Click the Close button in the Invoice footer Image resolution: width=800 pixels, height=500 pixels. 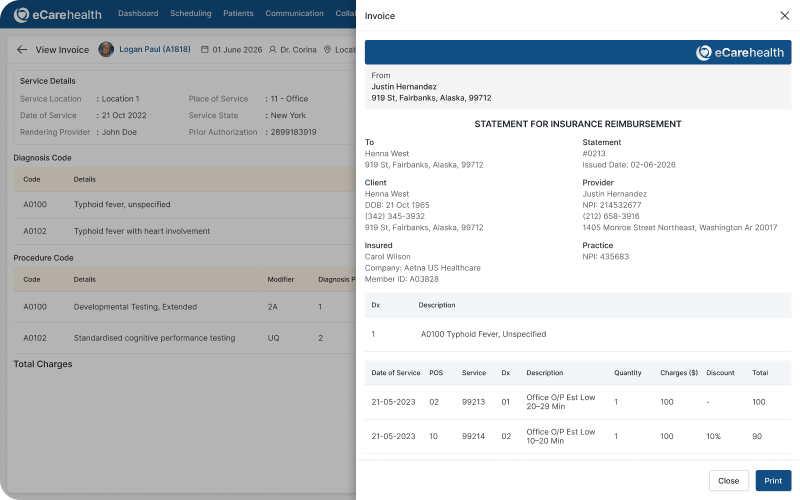[x=729, y=481]
